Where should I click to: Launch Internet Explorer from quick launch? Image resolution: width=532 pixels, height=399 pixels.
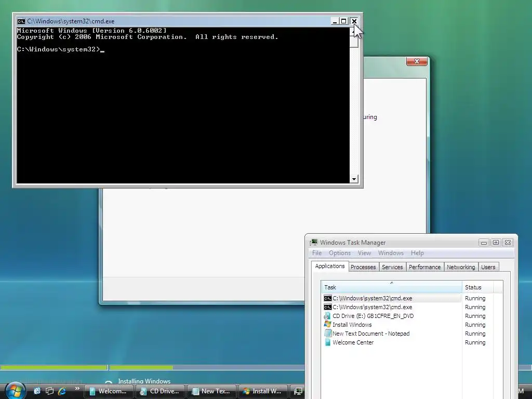[x=62, y=391]
